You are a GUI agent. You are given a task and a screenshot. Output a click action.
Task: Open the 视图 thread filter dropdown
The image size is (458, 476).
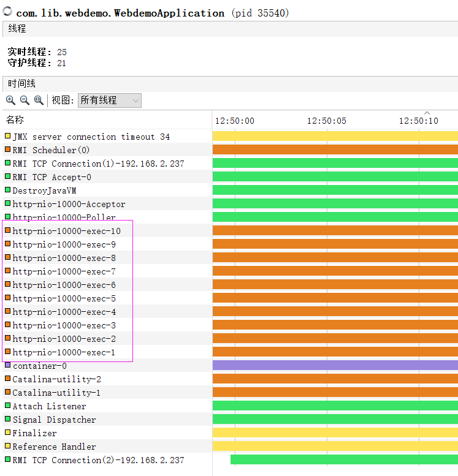[110, 100]
